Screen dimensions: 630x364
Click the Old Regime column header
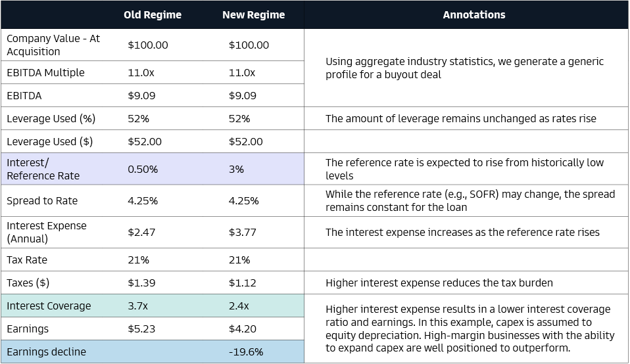[x=152, y=14]
